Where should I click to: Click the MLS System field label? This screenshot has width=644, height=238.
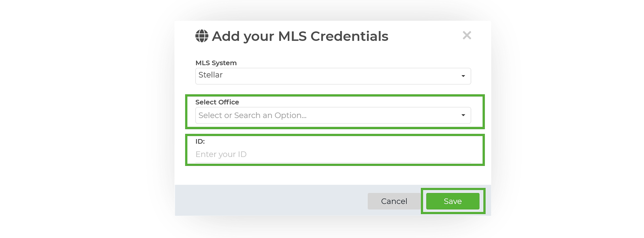[216, 63]
